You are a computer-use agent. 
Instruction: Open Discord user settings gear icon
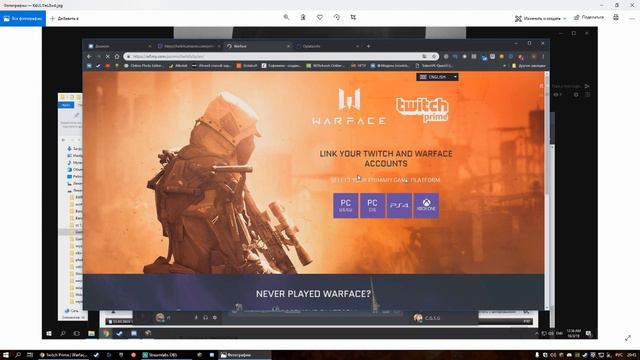pyautogui.click(x=215, y=318)
